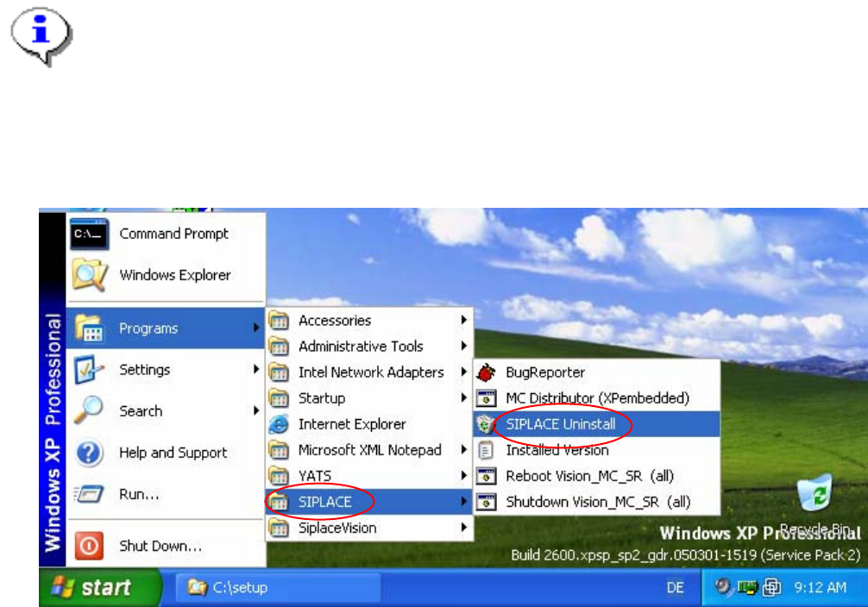Click the SIPLACE Uninstall recycle icon
This screenshot has height=607, width=868.
(x=486, y=424)
